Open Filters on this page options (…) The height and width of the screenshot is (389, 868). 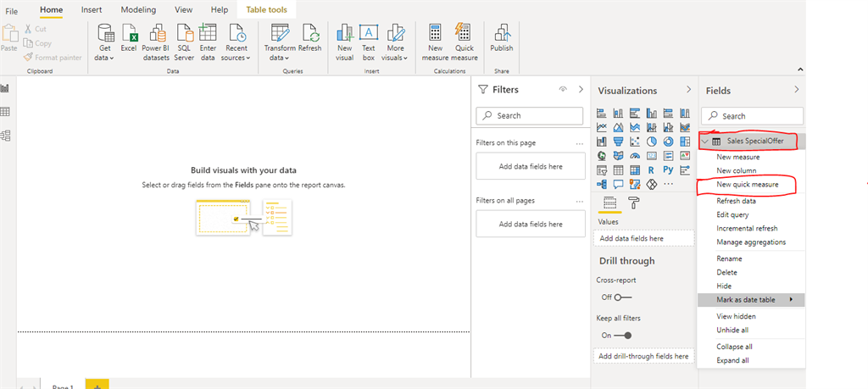click(580, 143)
